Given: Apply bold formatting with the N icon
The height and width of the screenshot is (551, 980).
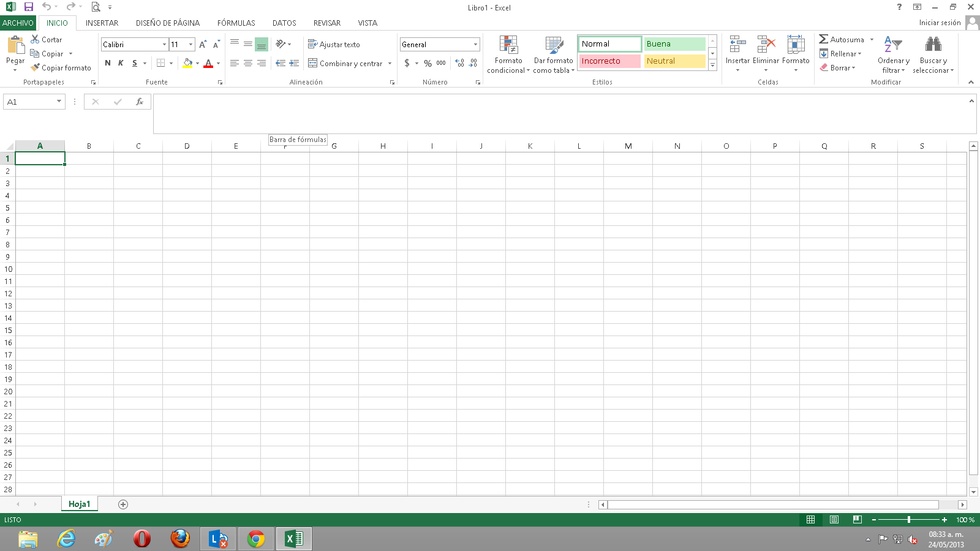Looking at the screenshot, I should tap(108, 62).
